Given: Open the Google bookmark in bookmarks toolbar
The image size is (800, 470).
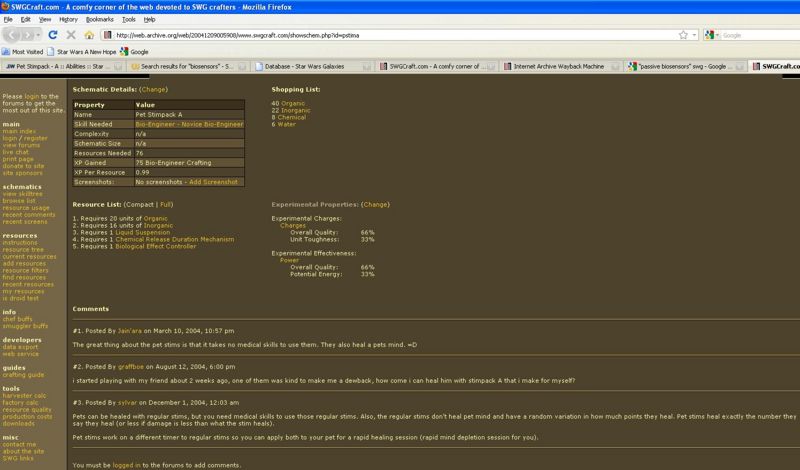Looking at the screenshot, I should coord(134,51).
